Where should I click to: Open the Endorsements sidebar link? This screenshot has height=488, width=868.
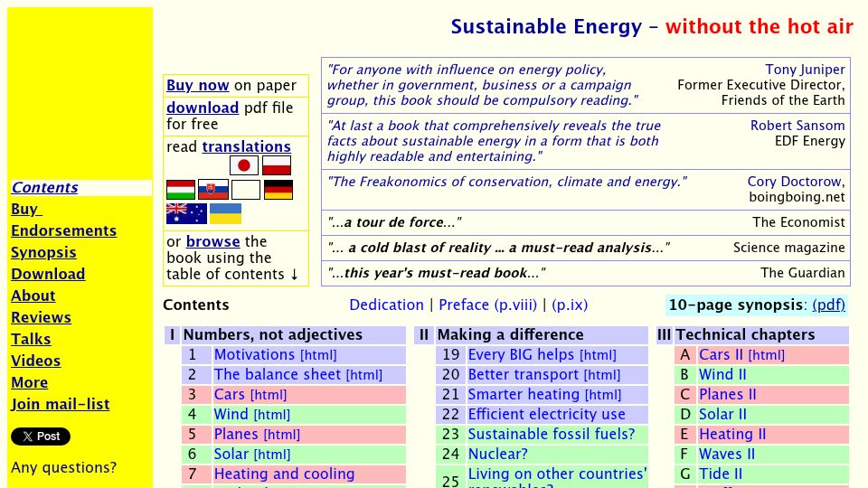(x=63, y=230)
